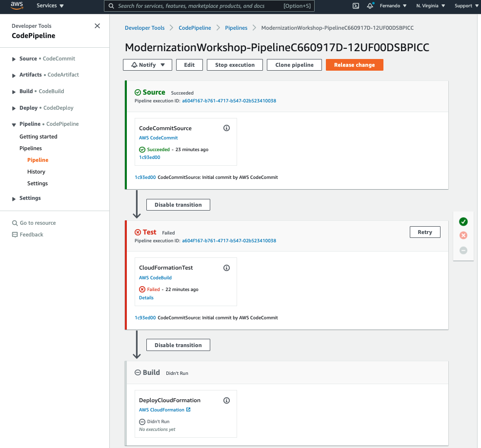Viewport: 481px width, 448px height.
Task: Click the search magnifier icon in top bar
Action: 112,6
